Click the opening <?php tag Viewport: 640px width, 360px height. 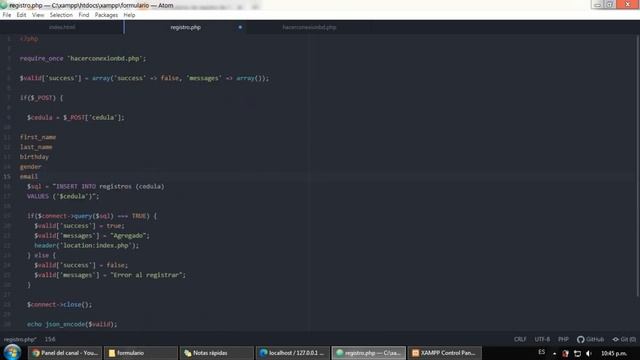click(x=29, y=39)
